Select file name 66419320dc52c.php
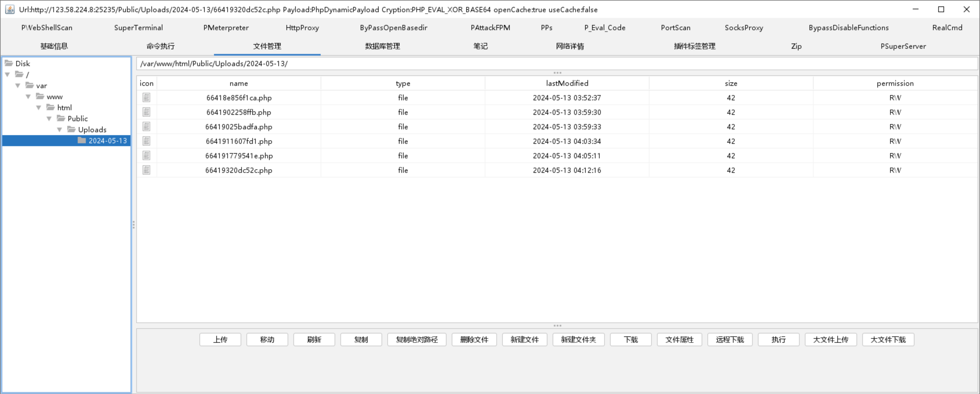The width and height of the screenshot is (980, 394). (239, 170)
